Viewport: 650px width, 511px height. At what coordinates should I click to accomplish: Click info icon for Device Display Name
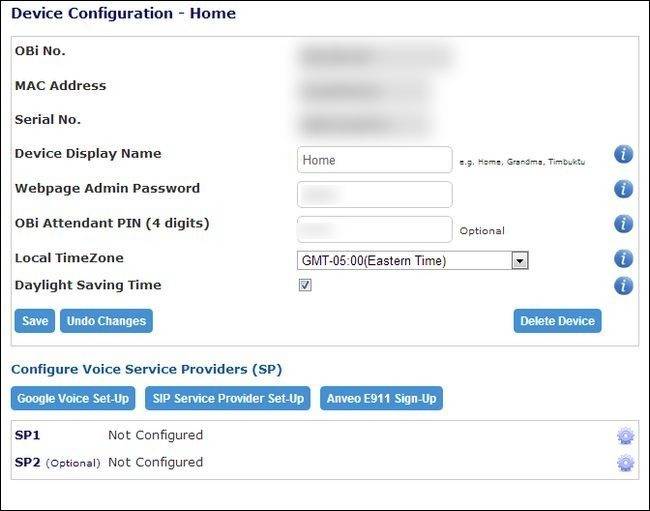point(623,154)
